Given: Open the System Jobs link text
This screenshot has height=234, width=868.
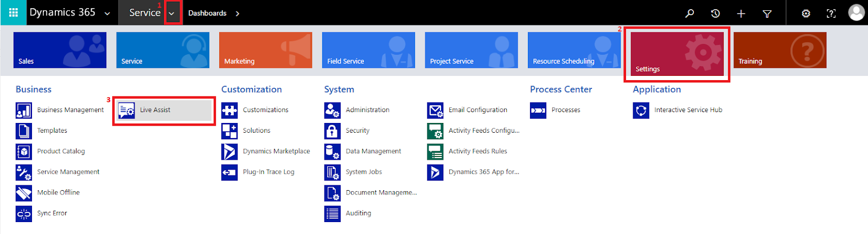Looking at the screenshot, I should point(364,172).
